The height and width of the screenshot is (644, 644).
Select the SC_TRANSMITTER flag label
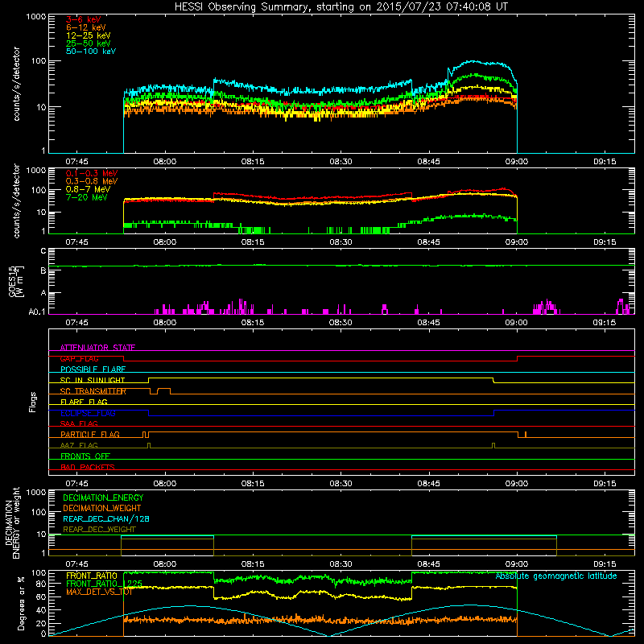pyautogui.click(x=93, y=391)
